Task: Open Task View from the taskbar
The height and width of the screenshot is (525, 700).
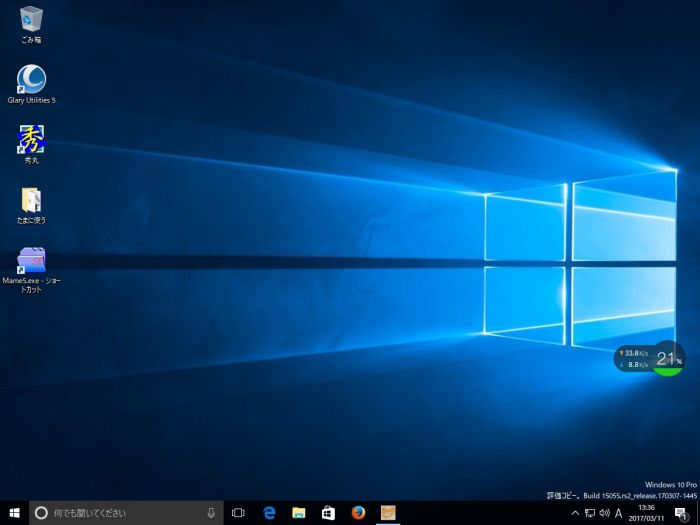Action: [x=238, y=513]
